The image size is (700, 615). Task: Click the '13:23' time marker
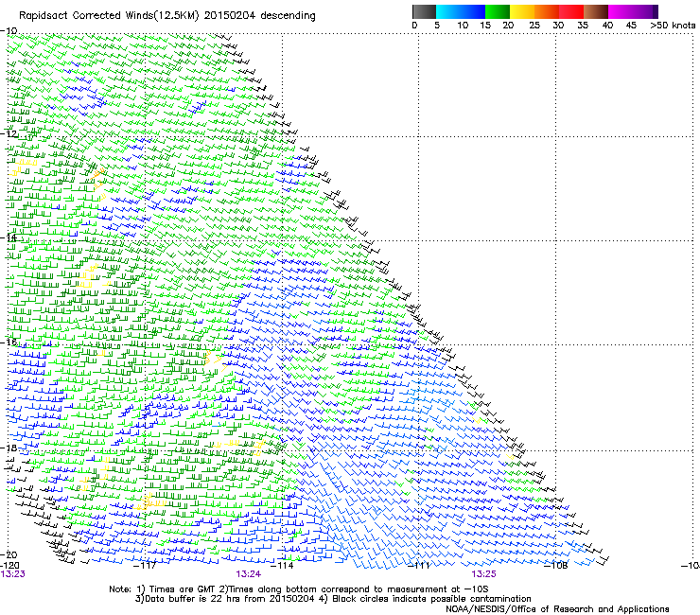12,574
